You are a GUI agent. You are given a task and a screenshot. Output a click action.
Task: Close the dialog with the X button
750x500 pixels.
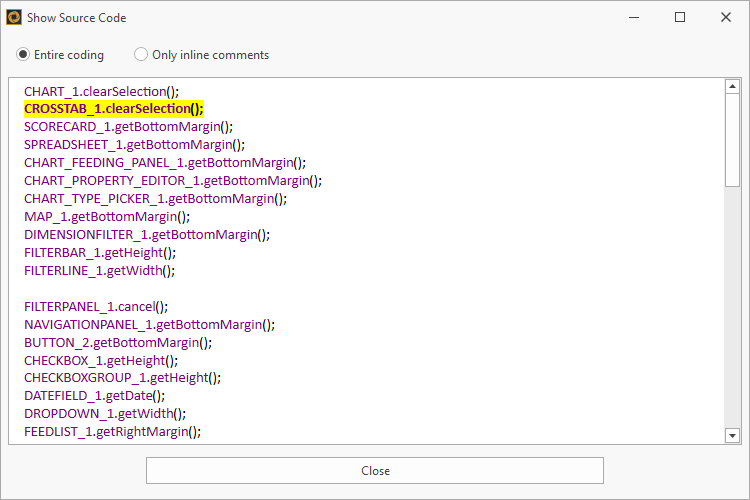coord(726,17)
